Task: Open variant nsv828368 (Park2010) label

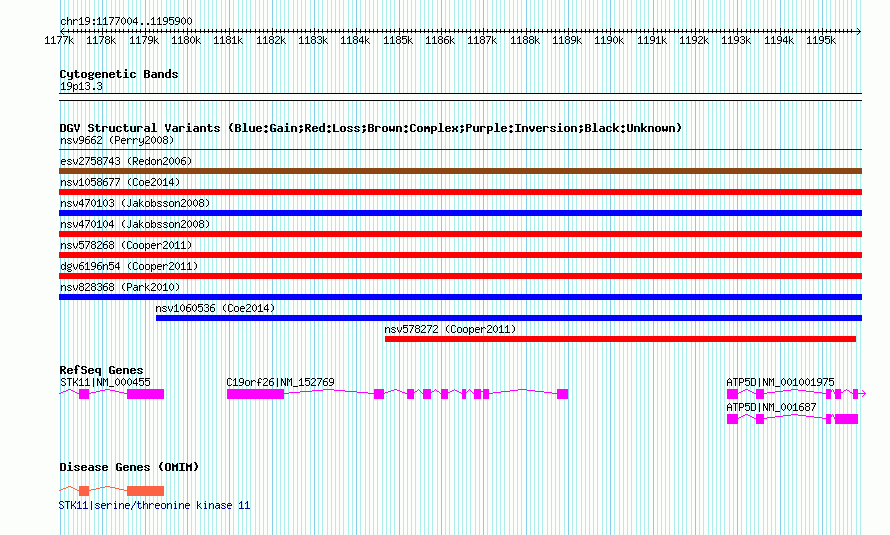Action: tap(120, 287)
